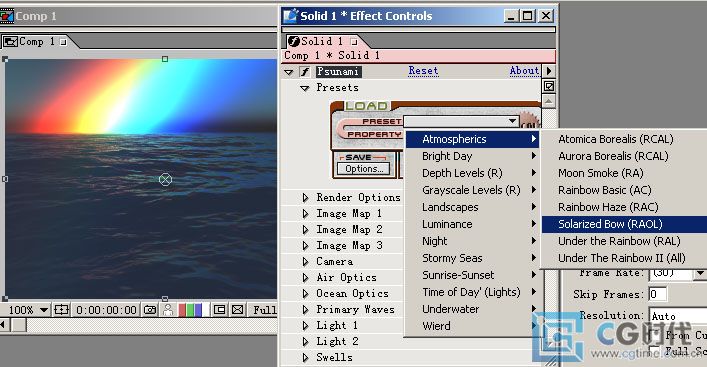
Task: Expand the Image Map 3 group
Action: [x=305, y=246]
